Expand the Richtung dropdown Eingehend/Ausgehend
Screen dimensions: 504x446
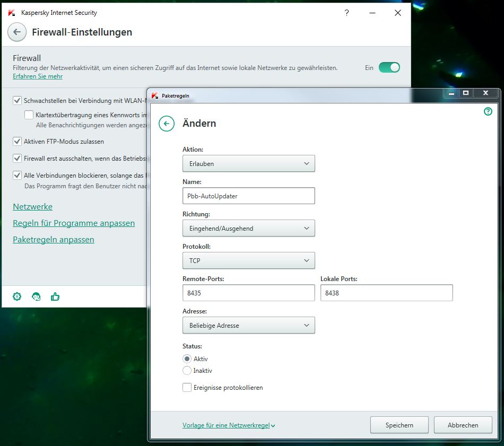tap(248, 229)
